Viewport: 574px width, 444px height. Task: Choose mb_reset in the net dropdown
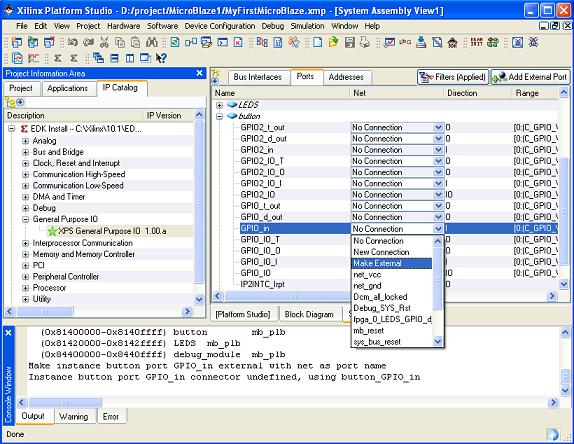392,331
